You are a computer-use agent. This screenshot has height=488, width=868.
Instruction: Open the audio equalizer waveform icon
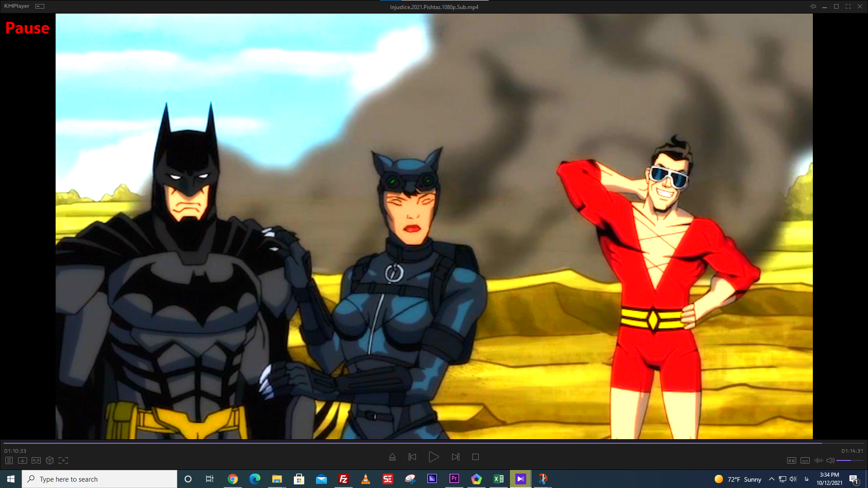click(818, 460)
